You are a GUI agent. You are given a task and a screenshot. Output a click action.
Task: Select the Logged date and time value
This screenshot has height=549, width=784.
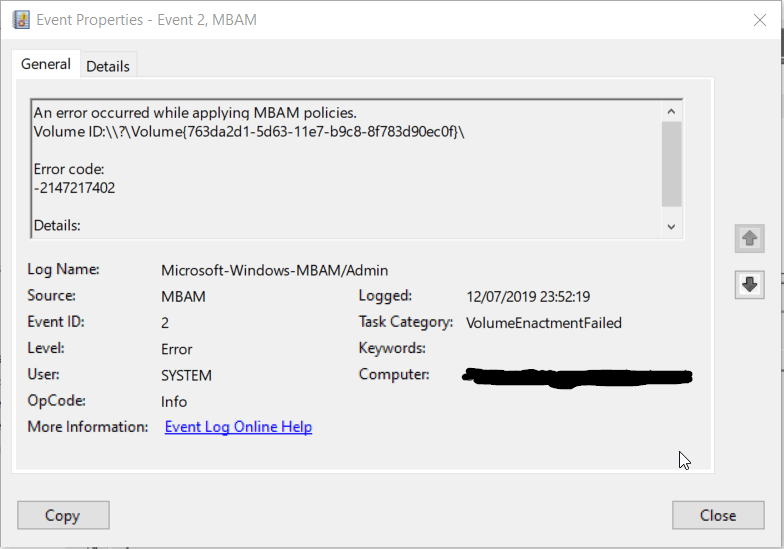(528, 296)
